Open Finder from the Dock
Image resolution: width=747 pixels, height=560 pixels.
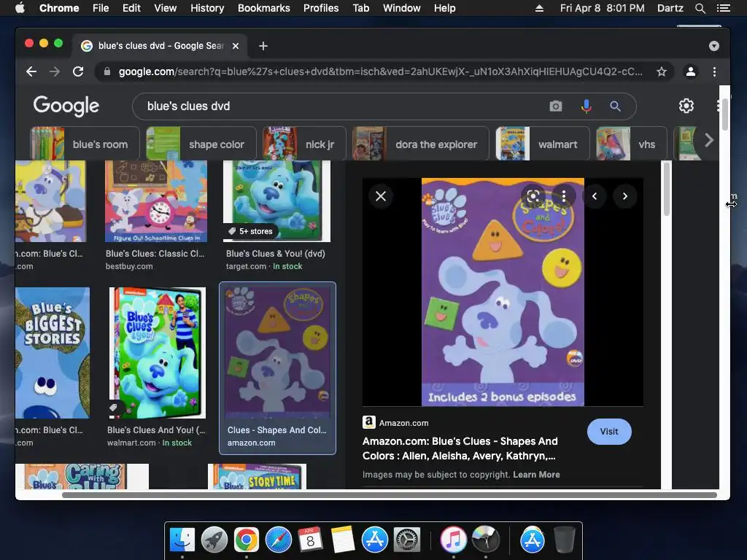[x=182, y=540]
